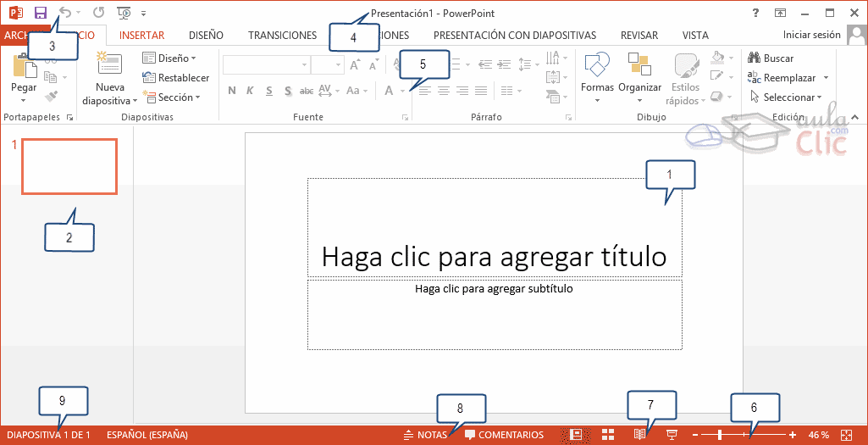Click Iniciar sesión link
The image size is (868, 445).
click(812, 35)
